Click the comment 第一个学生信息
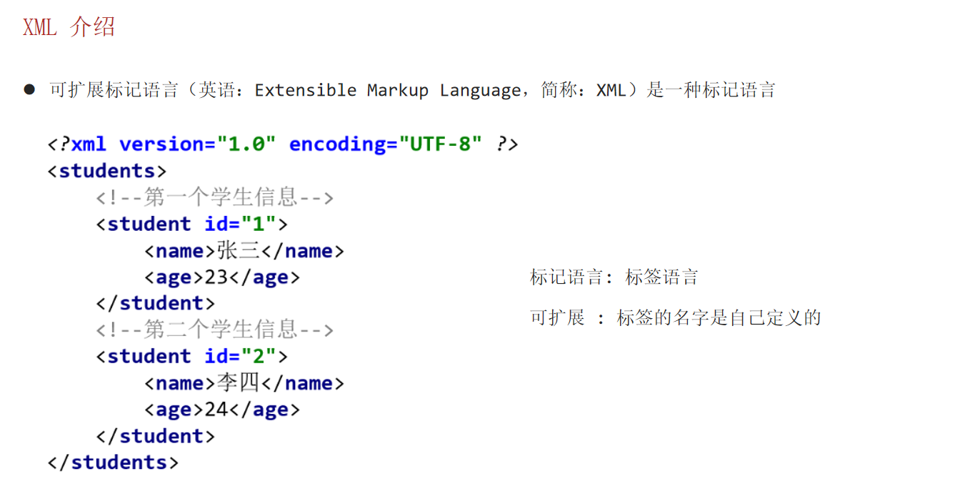This screenshot has width=980, height=489. (215, 197)
